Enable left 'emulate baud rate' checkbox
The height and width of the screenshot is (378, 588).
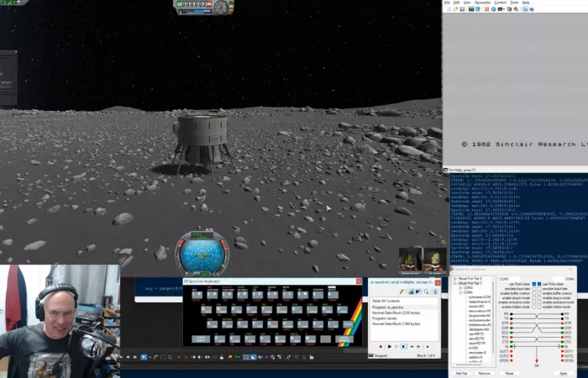pyautogui.click(x=534, y=289)
